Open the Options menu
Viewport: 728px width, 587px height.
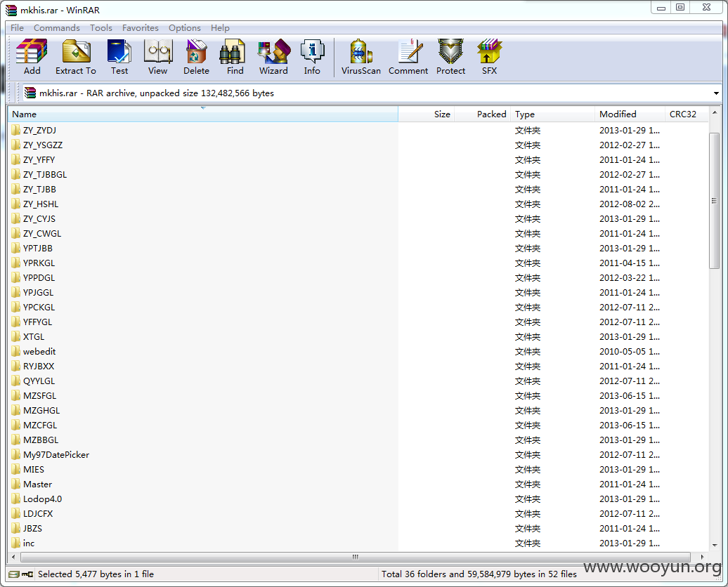[x=185, y=28]
